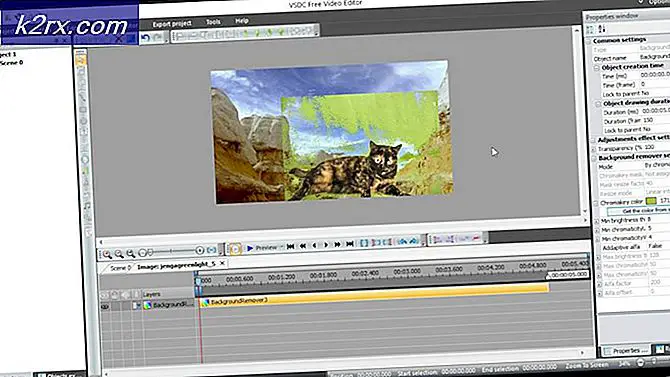Click the timeline zoom in magnifier
The image size is (670, 377).
(107, 254)
